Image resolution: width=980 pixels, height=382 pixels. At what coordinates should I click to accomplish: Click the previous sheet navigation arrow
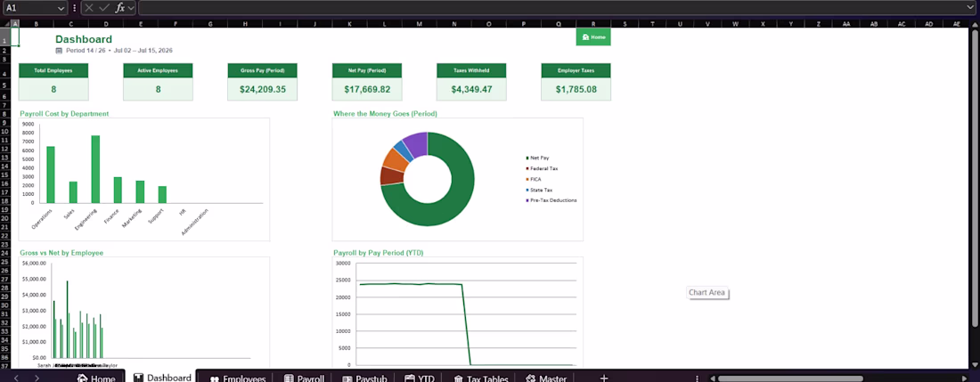tap(17, 378)
